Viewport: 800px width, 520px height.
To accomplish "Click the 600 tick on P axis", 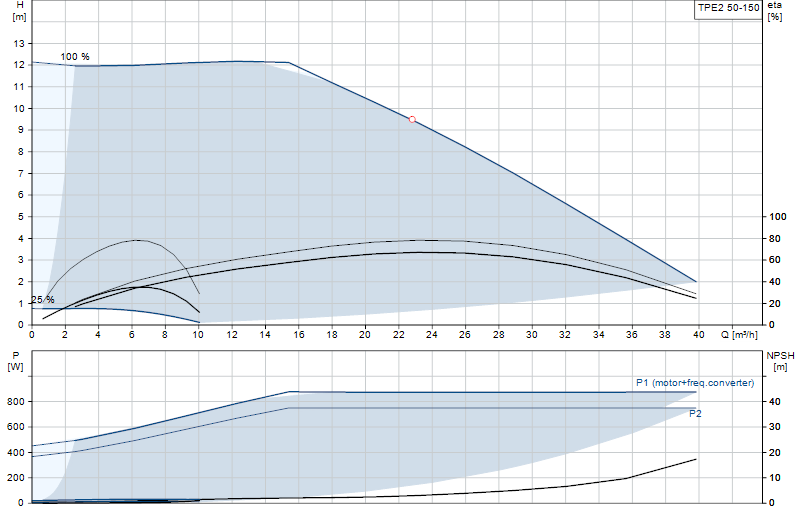I will [16, 427].
